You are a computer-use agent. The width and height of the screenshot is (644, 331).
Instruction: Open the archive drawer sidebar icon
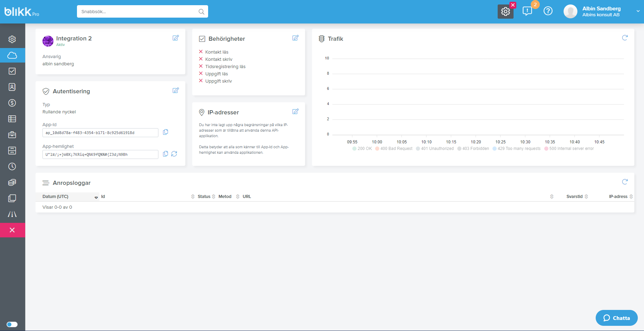(x=12, y=151)
